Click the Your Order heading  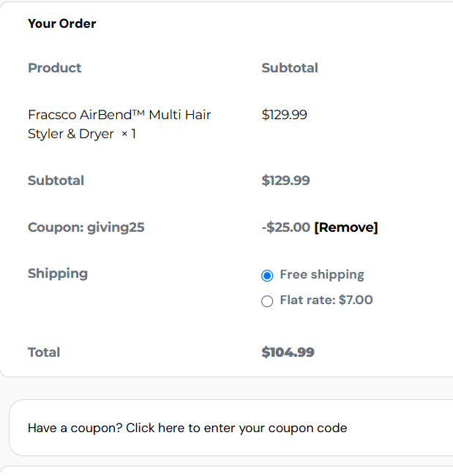62,23
